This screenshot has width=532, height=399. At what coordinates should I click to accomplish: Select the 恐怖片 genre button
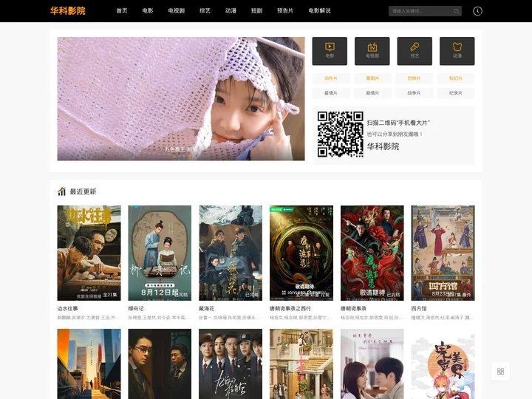(414, 78)
